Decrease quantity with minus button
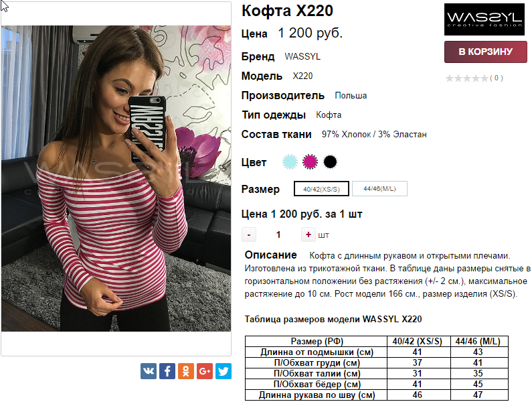 249,234
